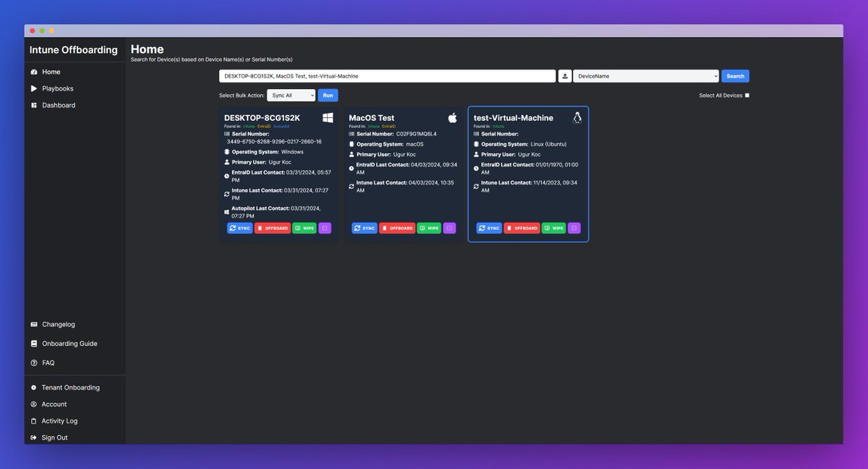Viewport: 868px width, 469px height.
Task: Click the Intune Offboarding app title
Action: click(x=74, y=50)
